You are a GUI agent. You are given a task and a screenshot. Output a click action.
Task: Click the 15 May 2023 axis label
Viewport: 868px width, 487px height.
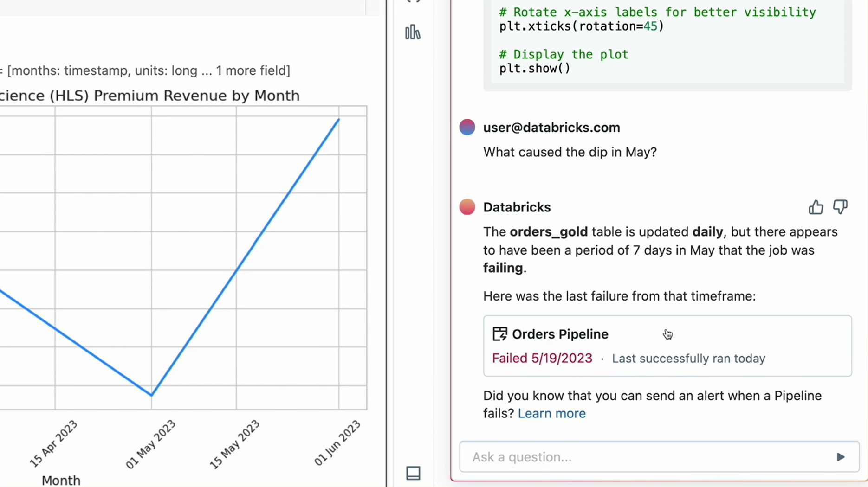(234, 444)
